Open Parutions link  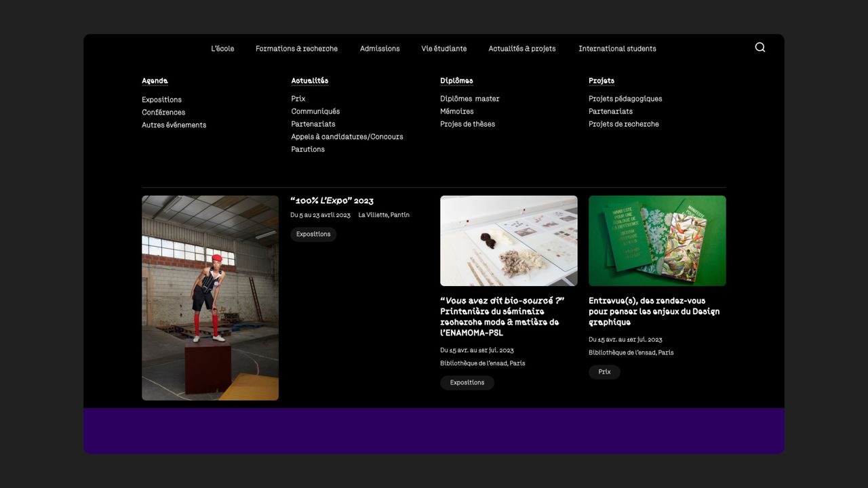pyautogui.click(x=308, y=150)
